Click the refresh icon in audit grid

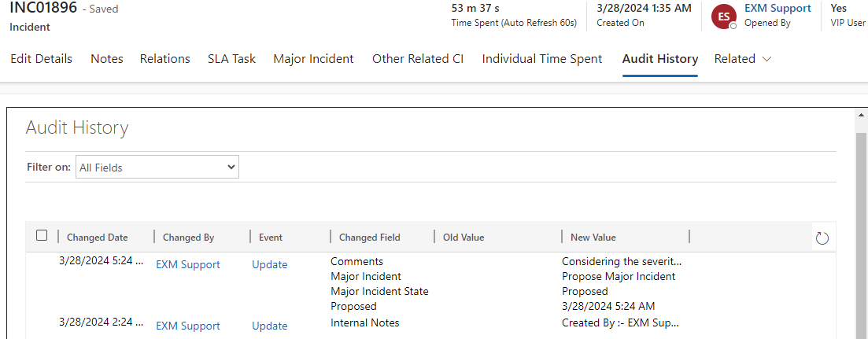coord(822,238)
